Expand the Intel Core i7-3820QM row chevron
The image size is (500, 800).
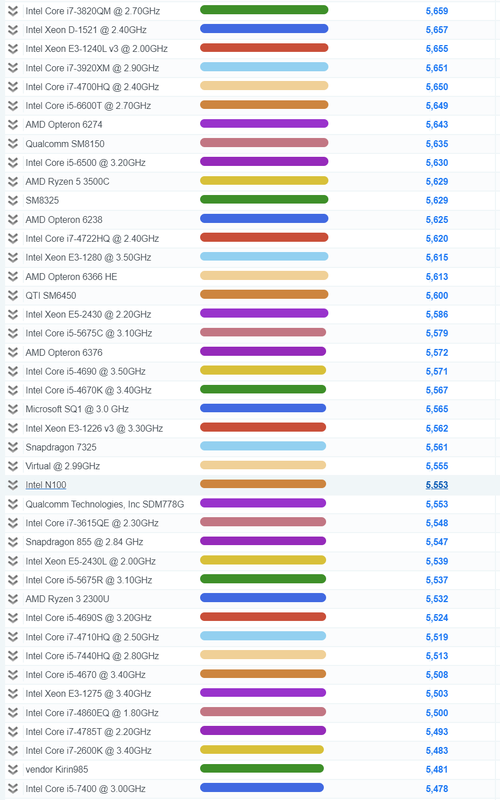(13, 11)
